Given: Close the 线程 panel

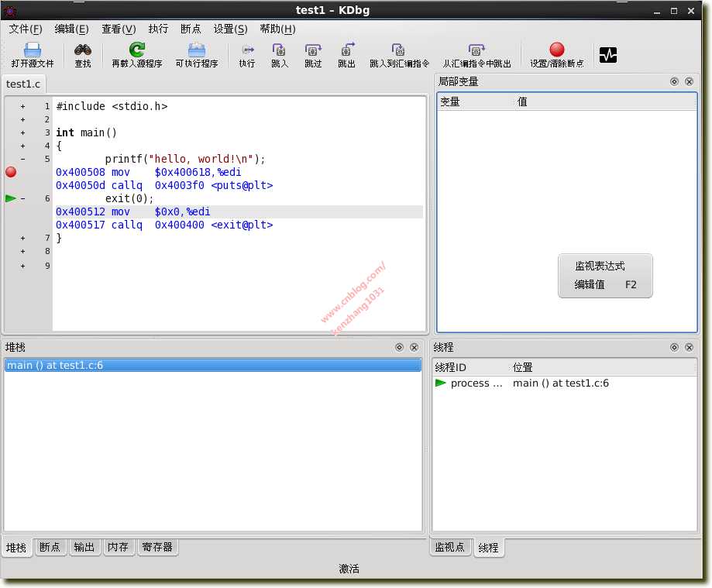Looking at the screenshot, I should (690, 347).
